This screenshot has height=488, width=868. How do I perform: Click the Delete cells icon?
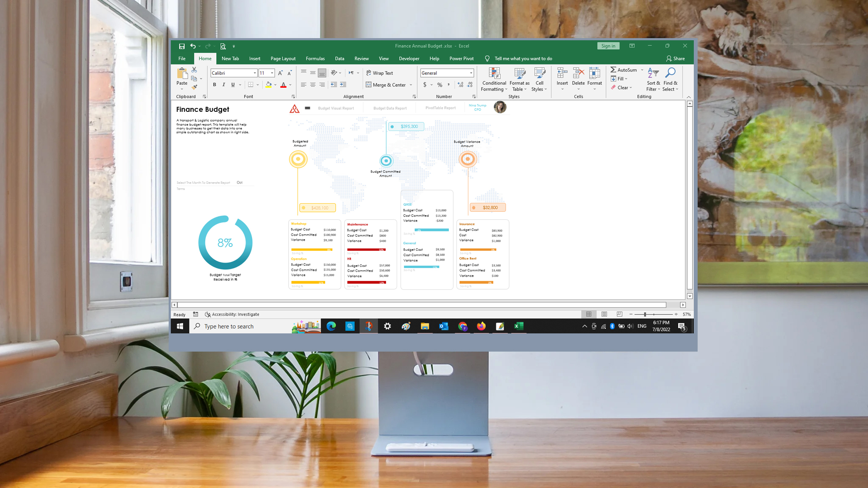pyautogui.click(x=579, y=73)
